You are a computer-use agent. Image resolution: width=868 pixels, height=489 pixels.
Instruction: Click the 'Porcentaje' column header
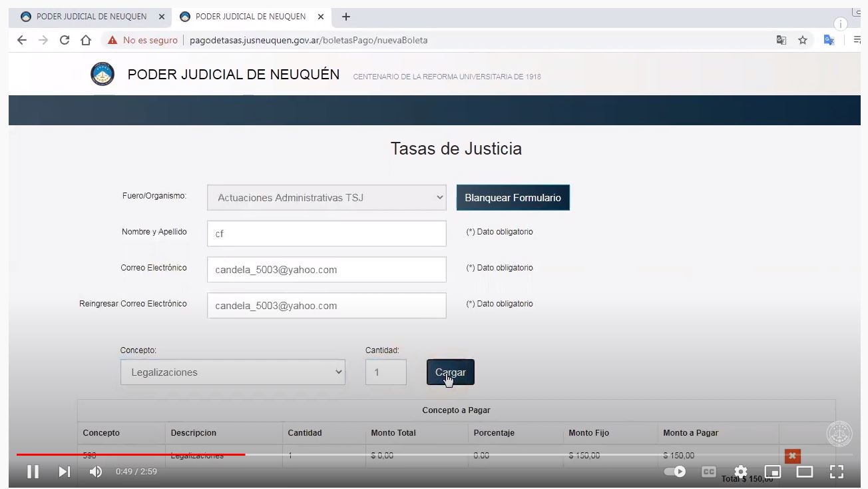[494, 433]
